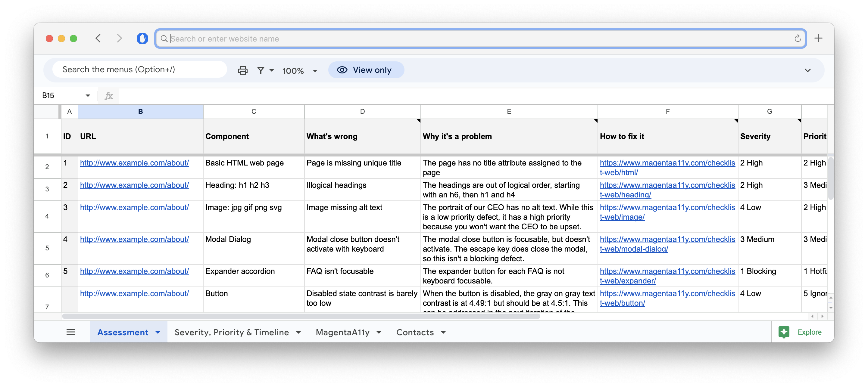Click the filter views funnel icon
Viewport: 868px width, 387px height.
pos(261,70)
